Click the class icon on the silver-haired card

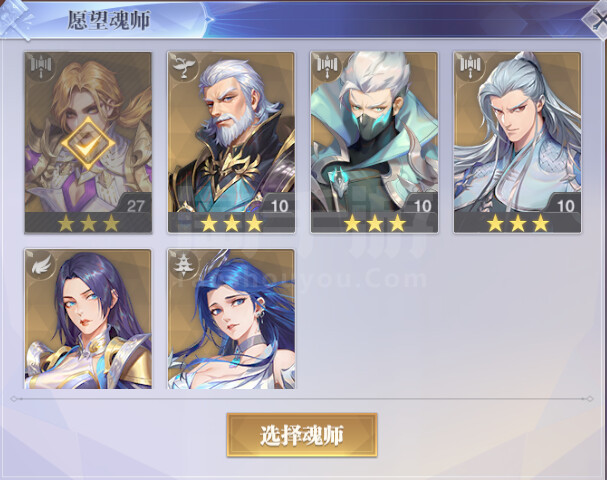(470, 67)
